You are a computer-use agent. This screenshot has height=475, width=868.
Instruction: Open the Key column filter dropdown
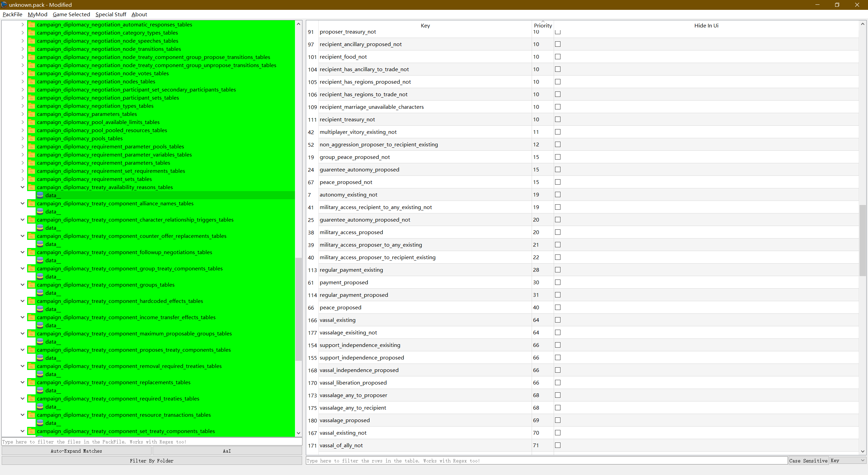pos(847,460)
